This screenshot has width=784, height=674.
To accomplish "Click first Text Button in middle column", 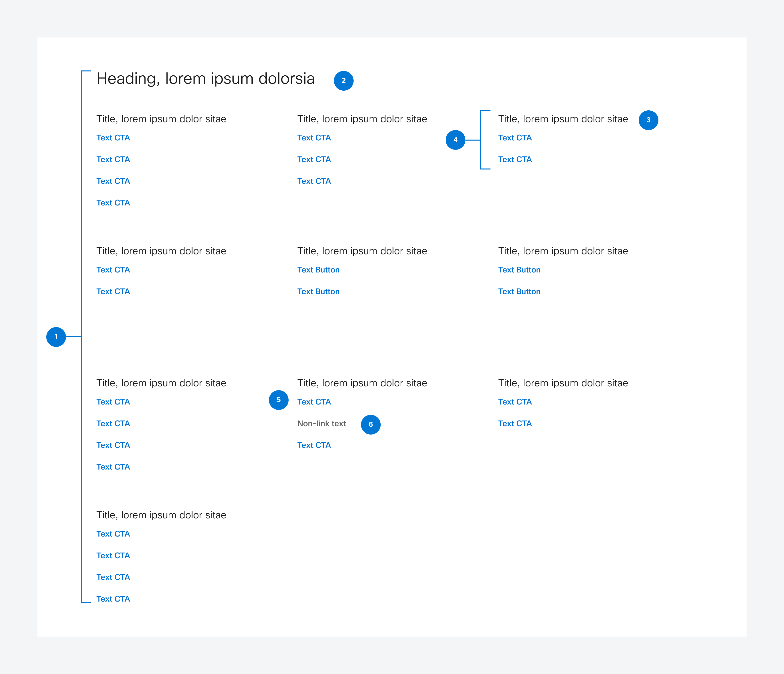I will (x=318, y=270).
